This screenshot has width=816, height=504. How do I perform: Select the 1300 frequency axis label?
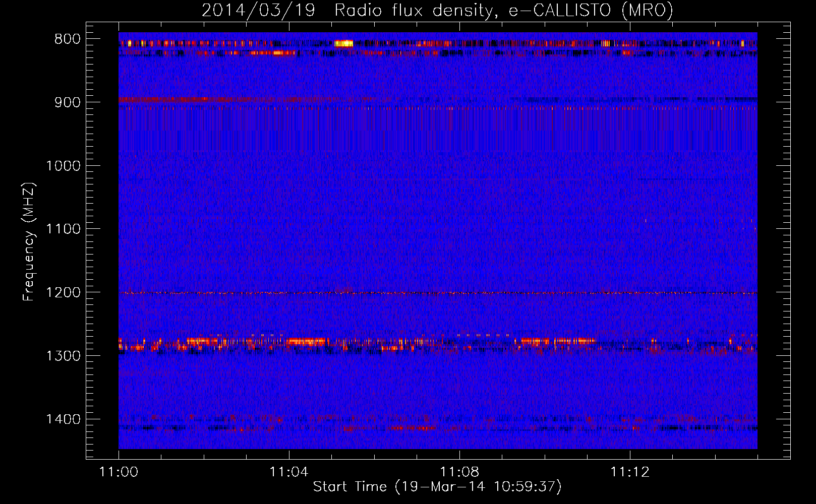click(x=63, y=356)
